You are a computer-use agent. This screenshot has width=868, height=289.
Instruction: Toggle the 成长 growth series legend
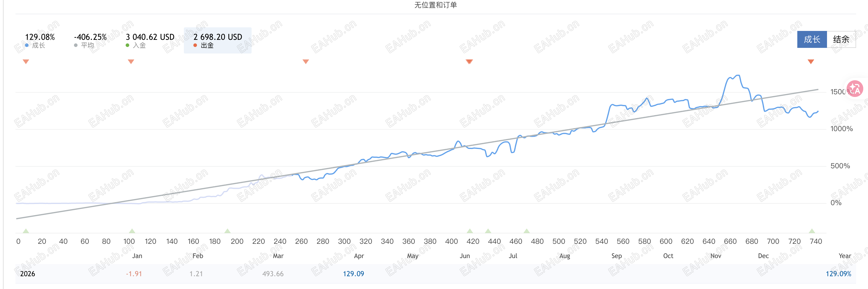point(40,40)
